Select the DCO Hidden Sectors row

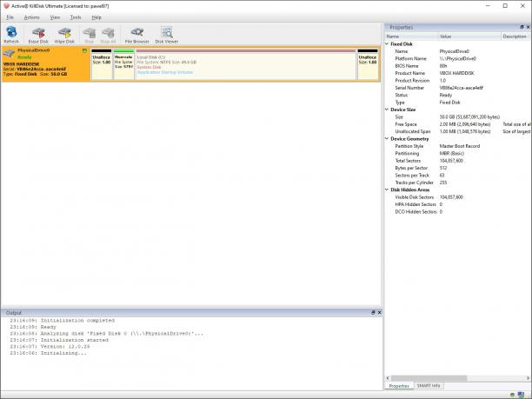tap(458, 212)
